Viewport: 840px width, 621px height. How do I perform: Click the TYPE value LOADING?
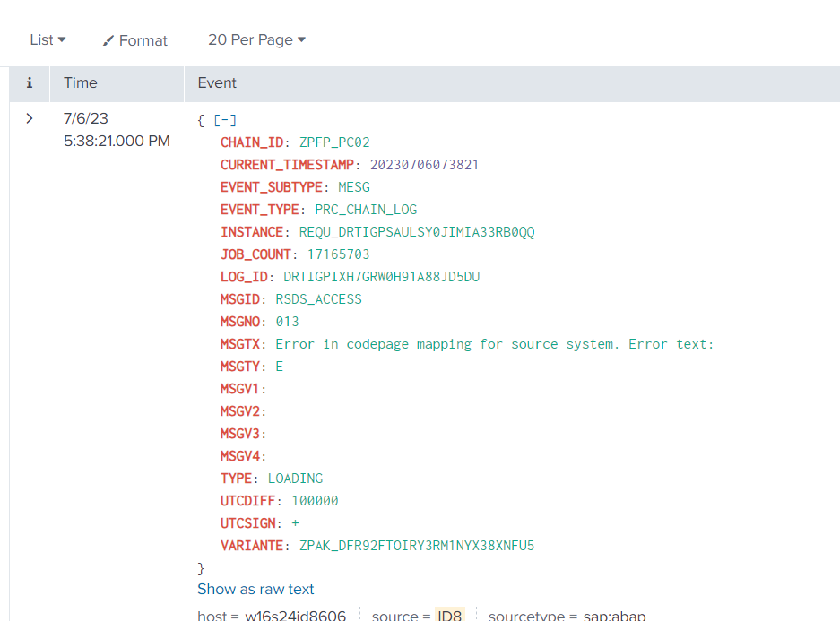[295, 479]
